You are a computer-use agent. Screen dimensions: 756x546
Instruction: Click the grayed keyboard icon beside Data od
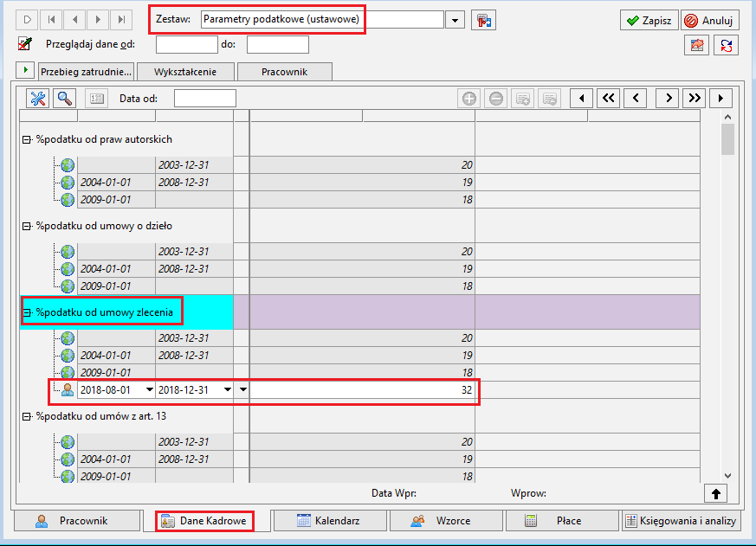pos(96,99)
